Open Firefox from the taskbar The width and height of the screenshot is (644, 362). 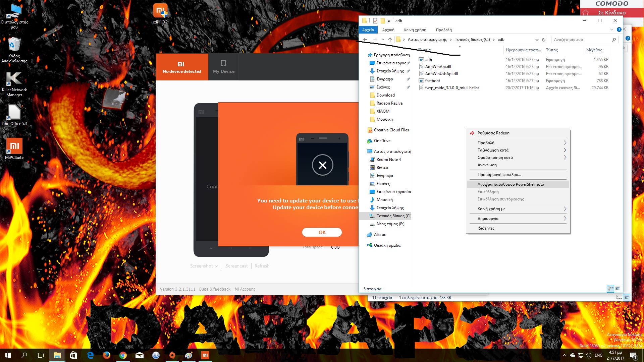tap(107, 355)
